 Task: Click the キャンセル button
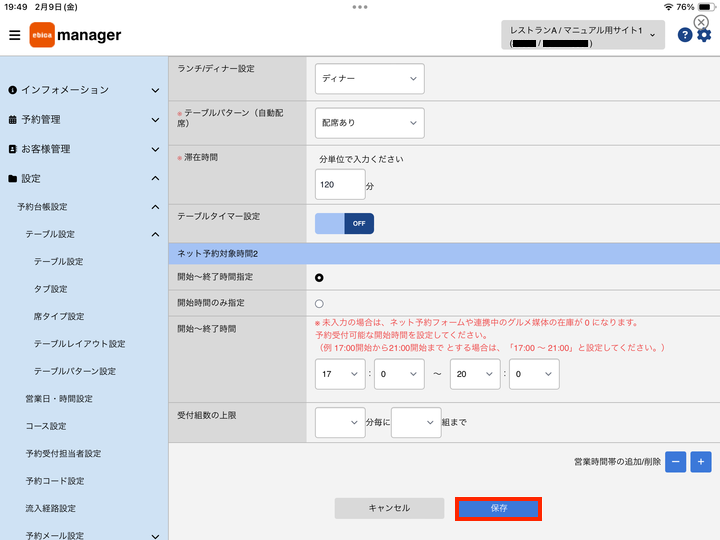pyautogui.click(x=389, y=508)
